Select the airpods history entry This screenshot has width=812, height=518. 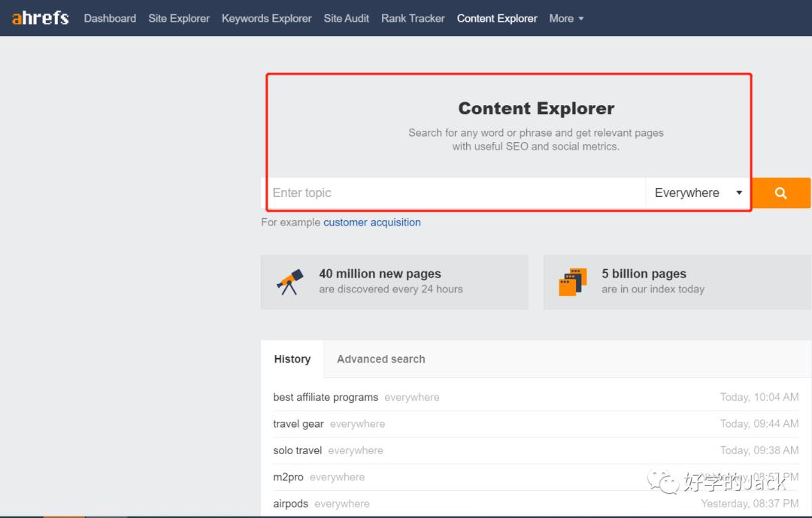[x=290, y=504]
